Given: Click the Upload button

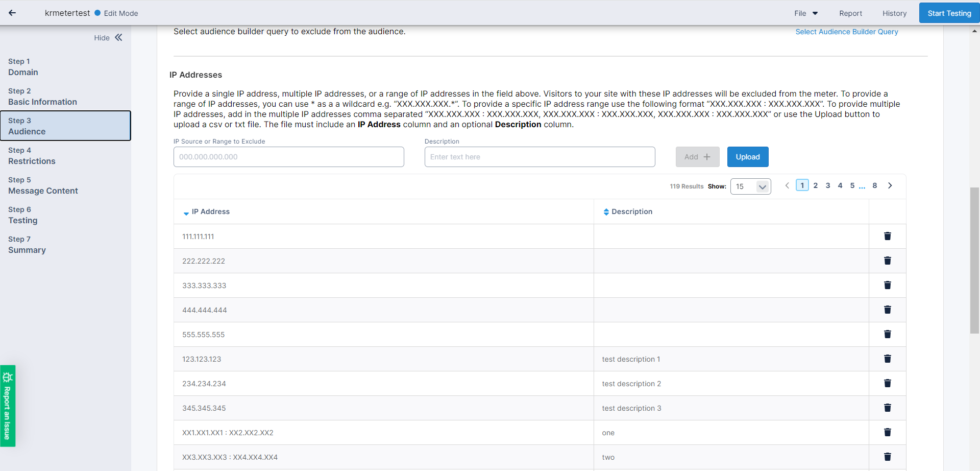Looking at the screenshot, I should [x=747, y=157].
